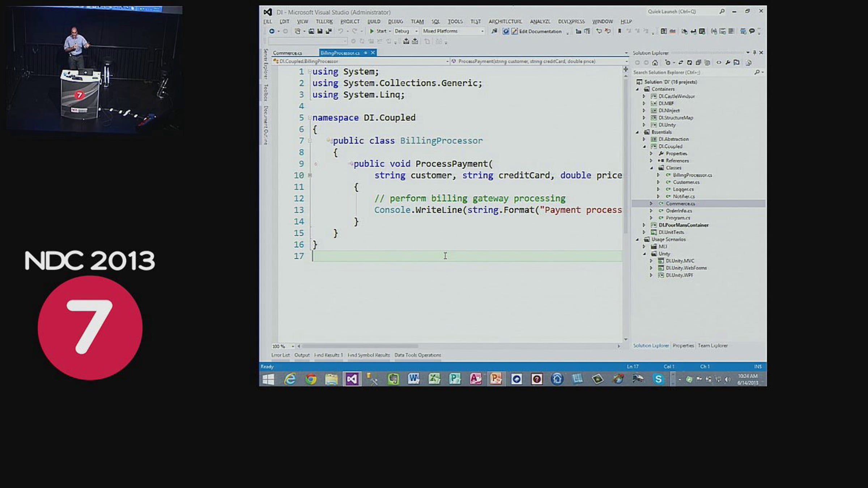Click the editor horizontal scrollbar thumb
868x488 pixels.
[360, 346]
